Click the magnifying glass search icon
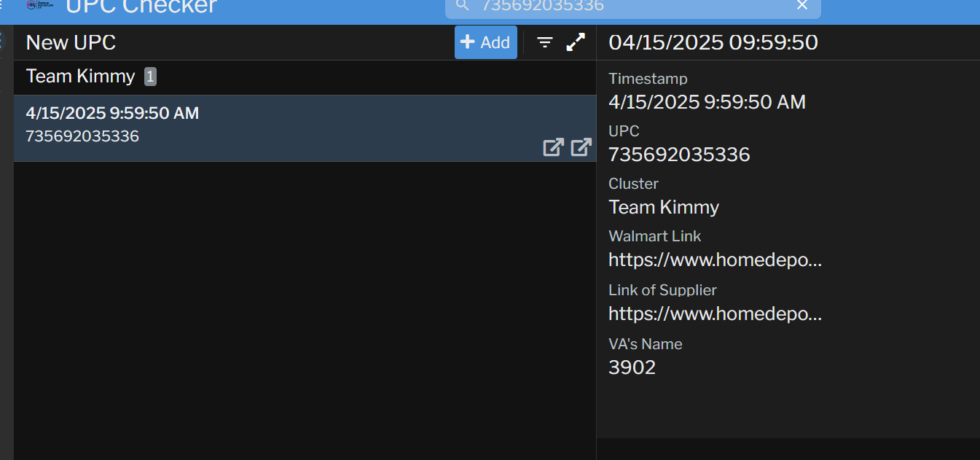 point(462,6)
